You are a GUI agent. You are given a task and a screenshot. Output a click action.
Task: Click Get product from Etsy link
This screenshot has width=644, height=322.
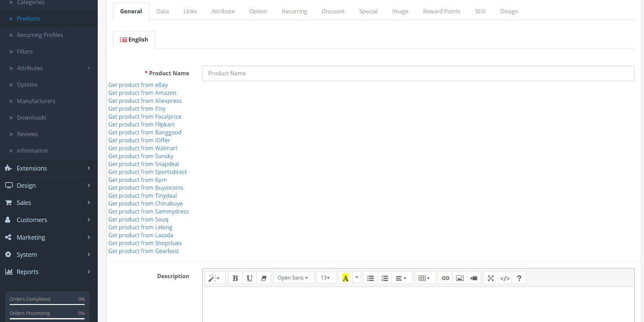click(137, 108)
